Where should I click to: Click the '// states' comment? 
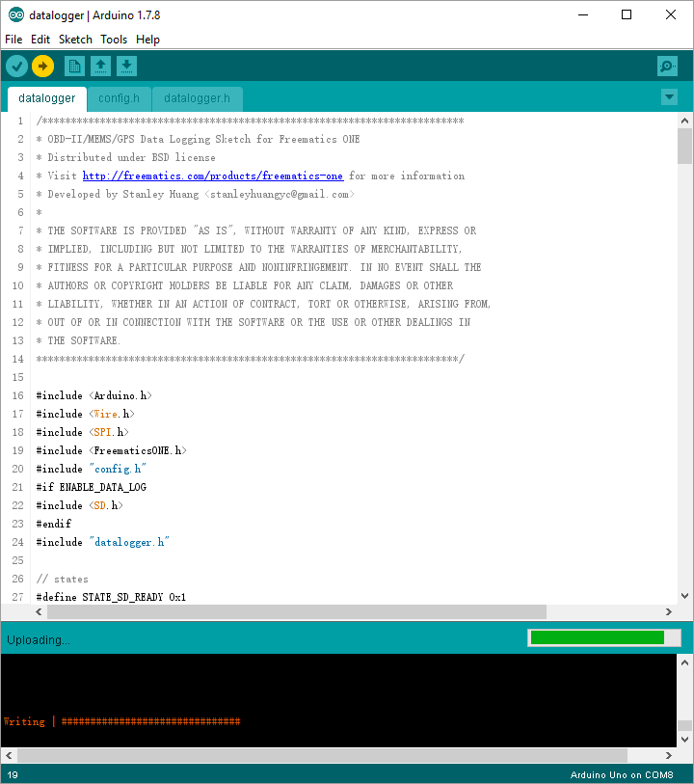(63, 579)
